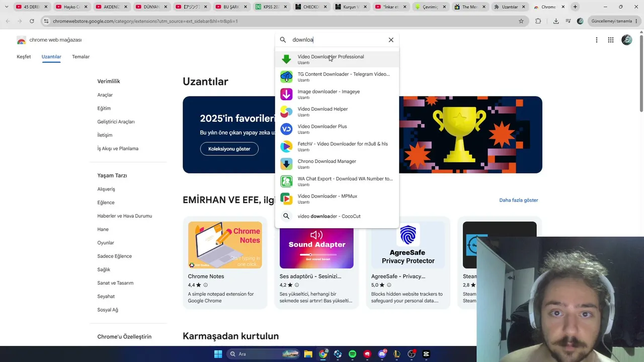
Task: Open the three-dot store options menu
Action: point(597,40)
